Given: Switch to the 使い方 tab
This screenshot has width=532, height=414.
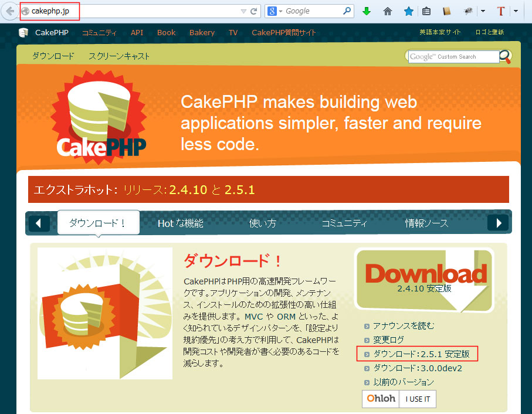Looking at the screenshot, I should tap(263, 223).
